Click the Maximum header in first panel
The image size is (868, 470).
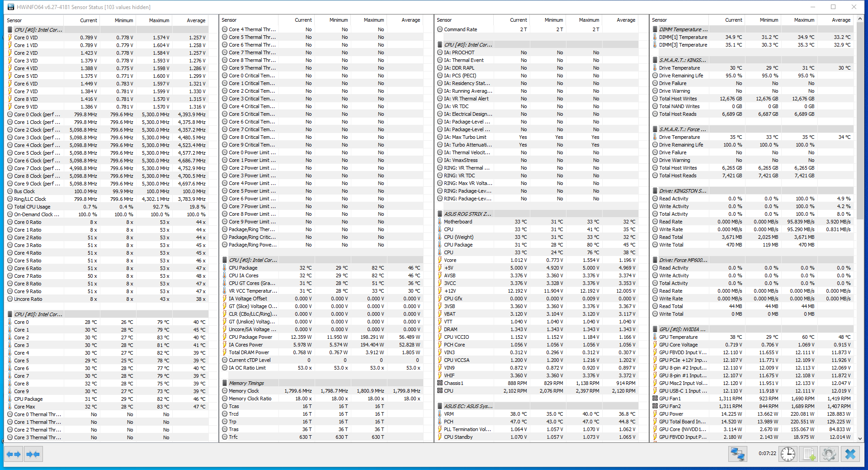click(159, 20)
